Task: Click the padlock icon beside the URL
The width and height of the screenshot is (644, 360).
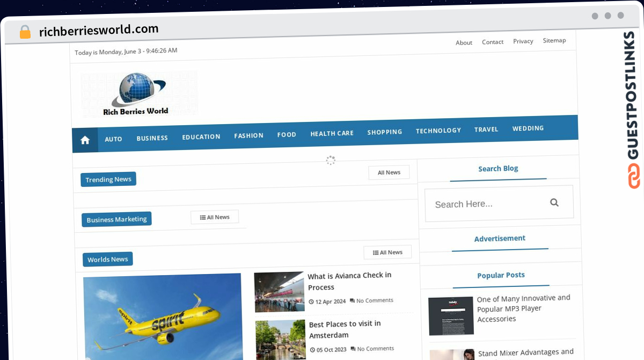Action: tap(25, 32)
